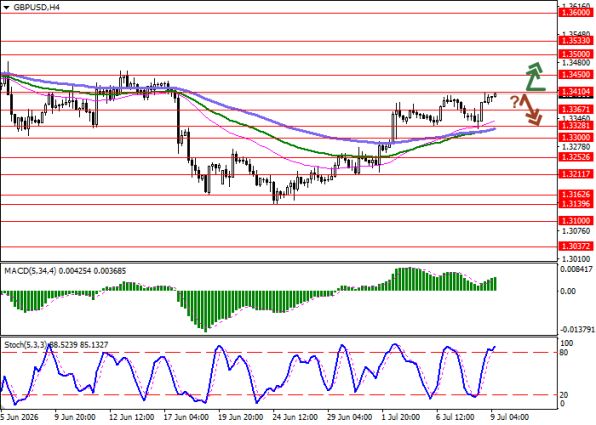This screenshot has height=425, width=596.
Task: Click the 1.35480 price scale value
Action: tap(577, 34)
